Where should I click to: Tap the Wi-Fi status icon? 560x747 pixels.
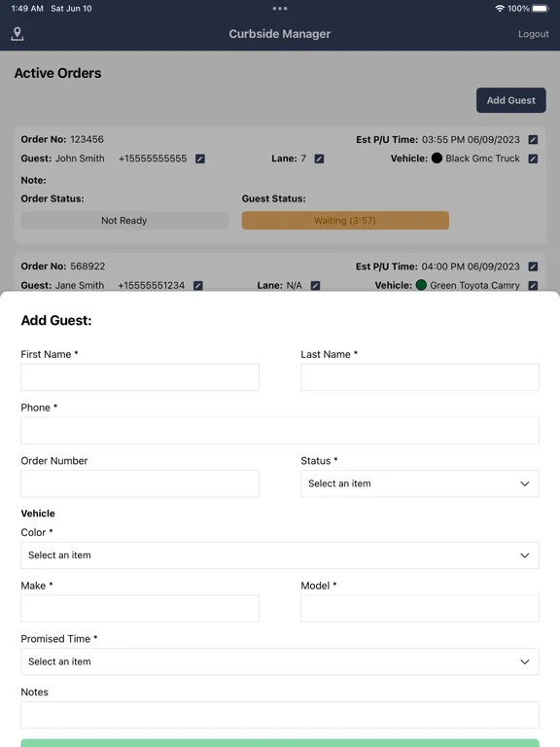[500, 9]
